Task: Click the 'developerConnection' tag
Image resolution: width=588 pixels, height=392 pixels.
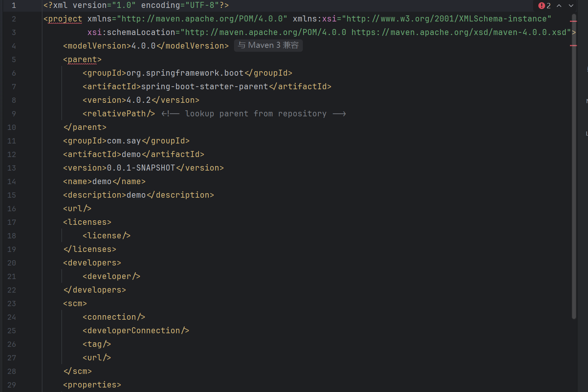Action: pos(136,331)
